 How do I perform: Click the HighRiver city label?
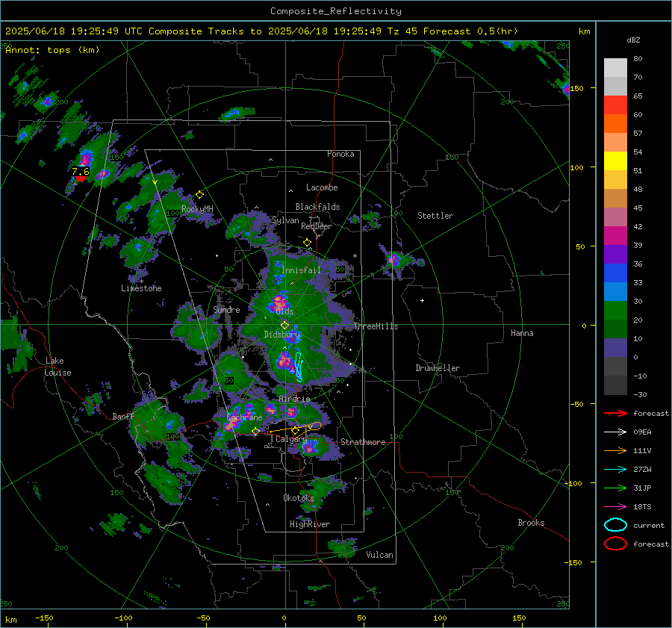coord(310,524)
